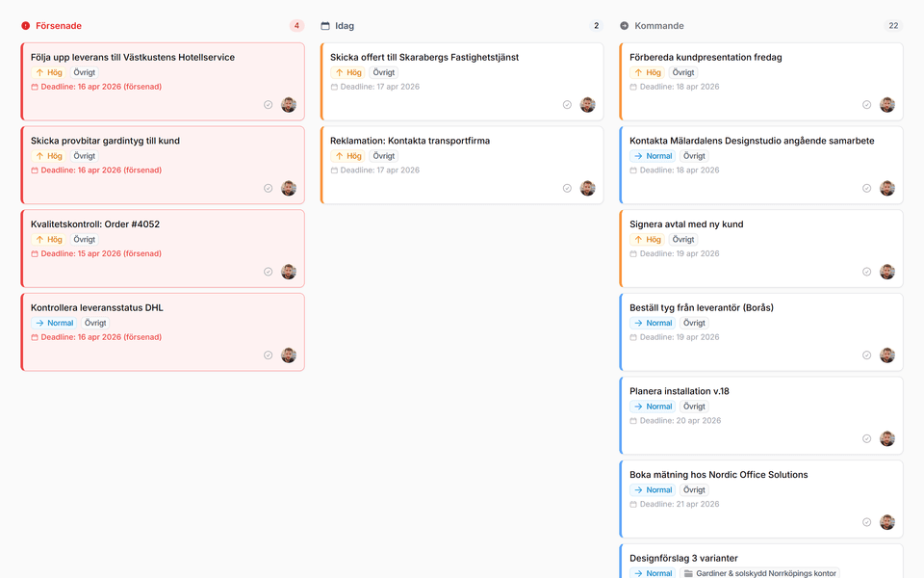The width and height of the screenshot is (924, 578).
Task: Click assignee avatar on Kvalitetskontroll Order #4052 card
Action: [289, 272]
